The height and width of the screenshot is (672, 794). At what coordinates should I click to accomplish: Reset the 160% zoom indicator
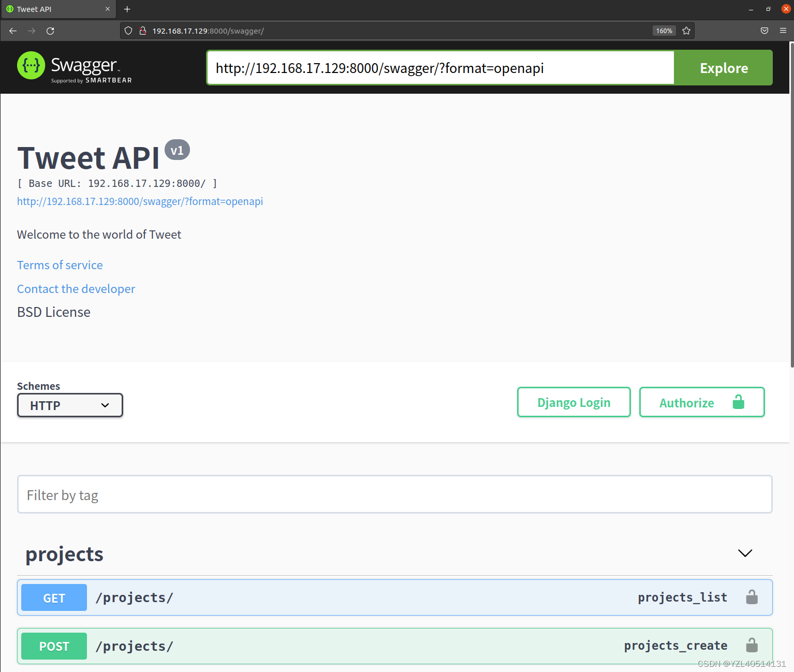coord(664,31)
